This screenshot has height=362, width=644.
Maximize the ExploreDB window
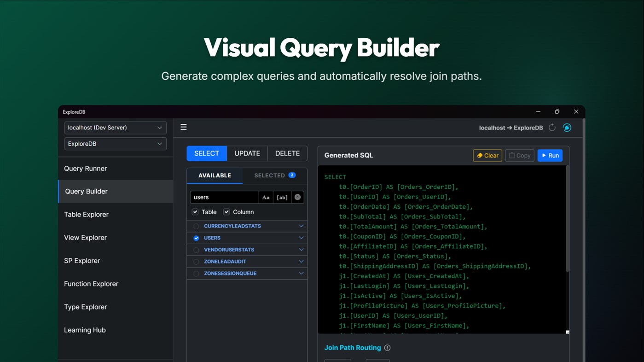pos(557,111)
